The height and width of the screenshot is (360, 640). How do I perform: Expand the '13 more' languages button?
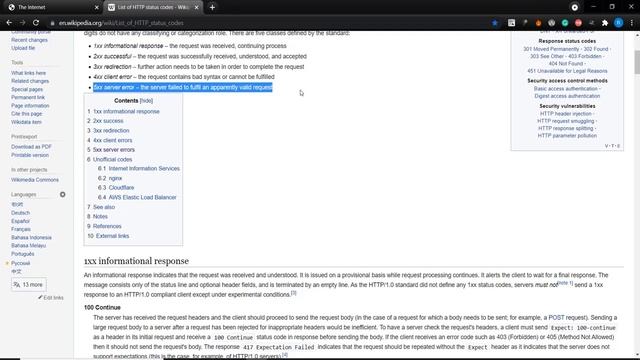29,284
